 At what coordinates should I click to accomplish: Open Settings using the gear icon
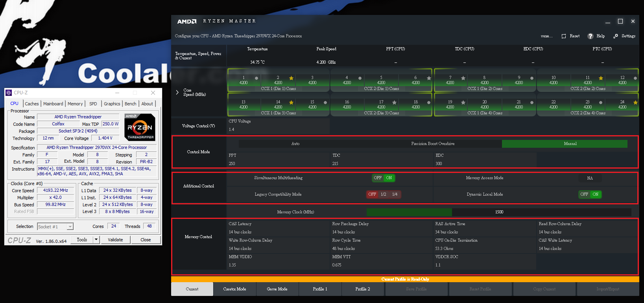pyautogui.click(x=616, y=36)
